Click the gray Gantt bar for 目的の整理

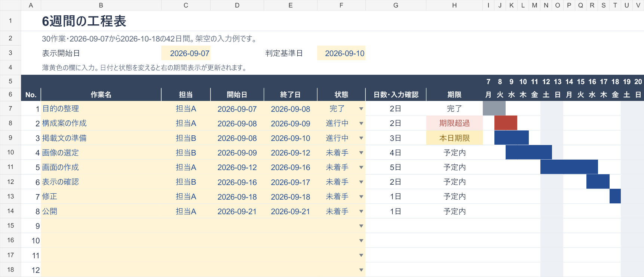(494, 109)
